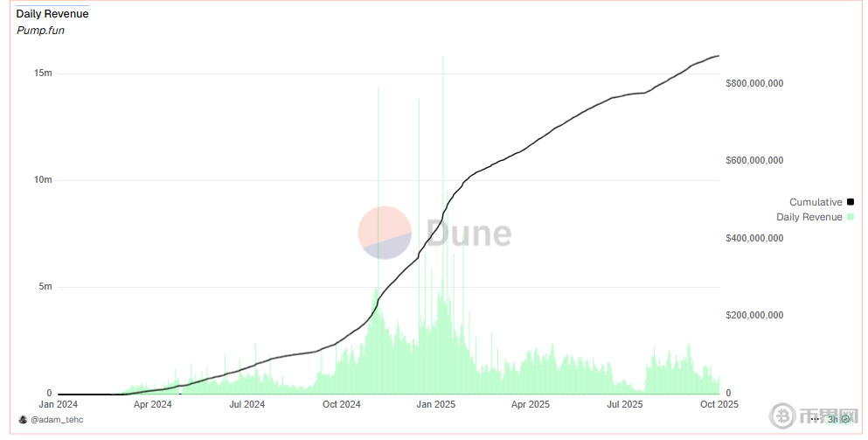
Task: Click the adam_tehc author avatar
Action: coord(23,420)
